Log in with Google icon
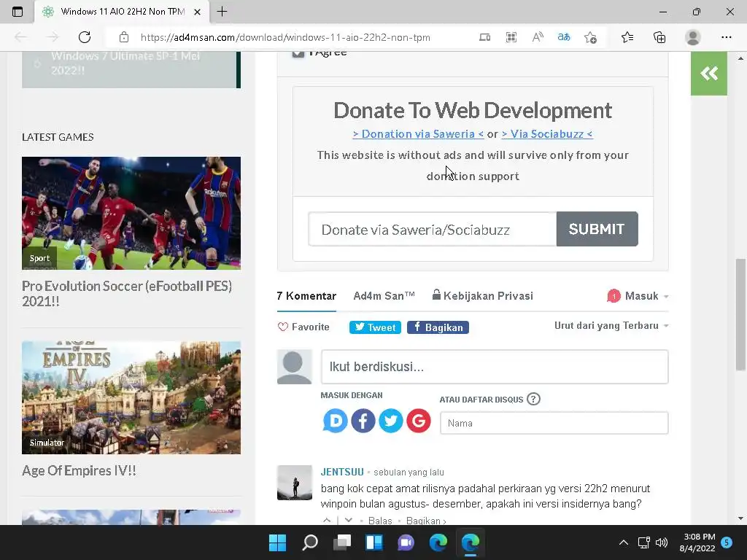747x560 pixels. pos(418,421)
